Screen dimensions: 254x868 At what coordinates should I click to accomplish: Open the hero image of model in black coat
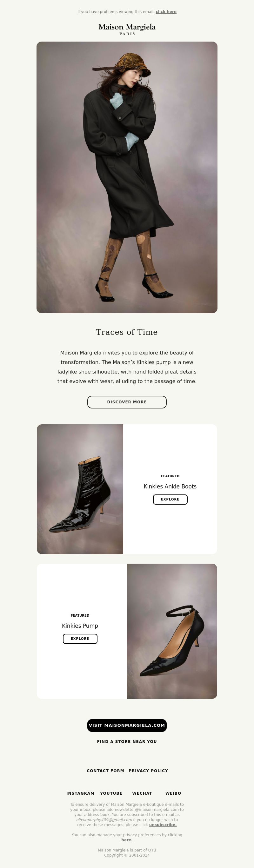(127, 177)
